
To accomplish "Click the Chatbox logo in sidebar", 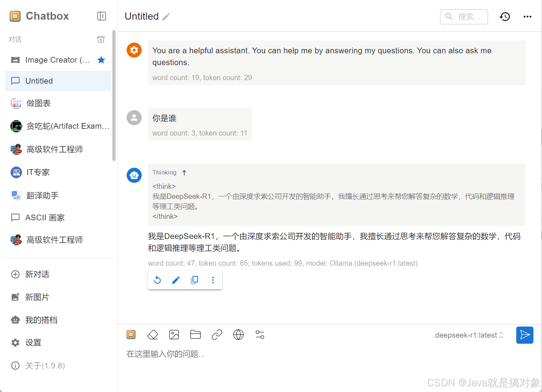I will point(15,16).
